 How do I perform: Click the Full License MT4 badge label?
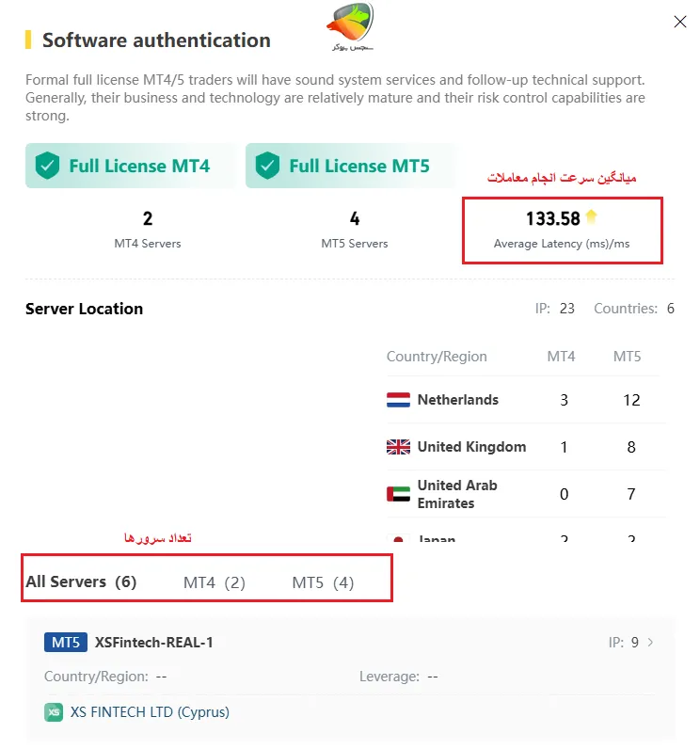coord(139,167)
